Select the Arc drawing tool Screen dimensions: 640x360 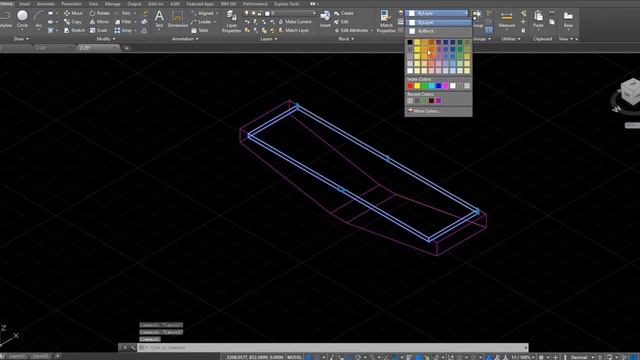pos(39,19)
